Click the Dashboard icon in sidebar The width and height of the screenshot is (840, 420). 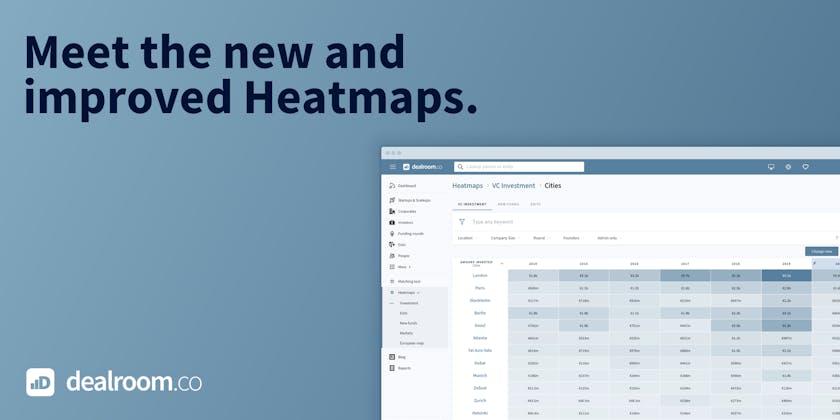[391, 186]
